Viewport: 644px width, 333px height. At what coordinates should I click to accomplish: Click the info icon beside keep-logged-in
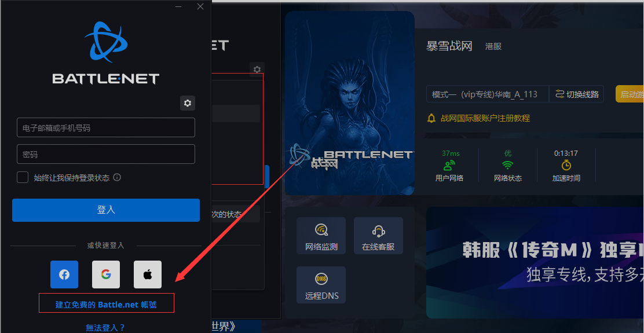pos(117,177)
